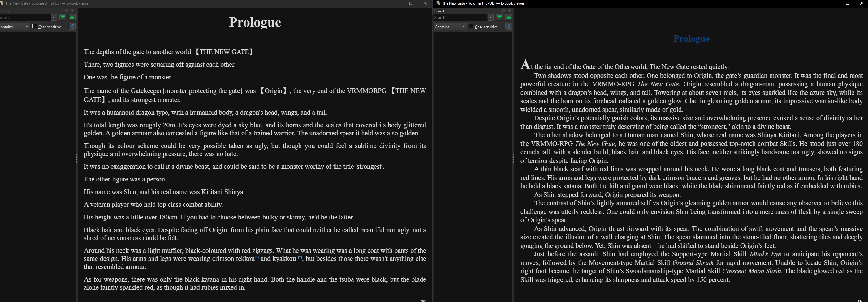This screenshot has width=868, height=302.
Task: Maximize the Volume 1 e-book viewer window
Action: tap(848, 3)
